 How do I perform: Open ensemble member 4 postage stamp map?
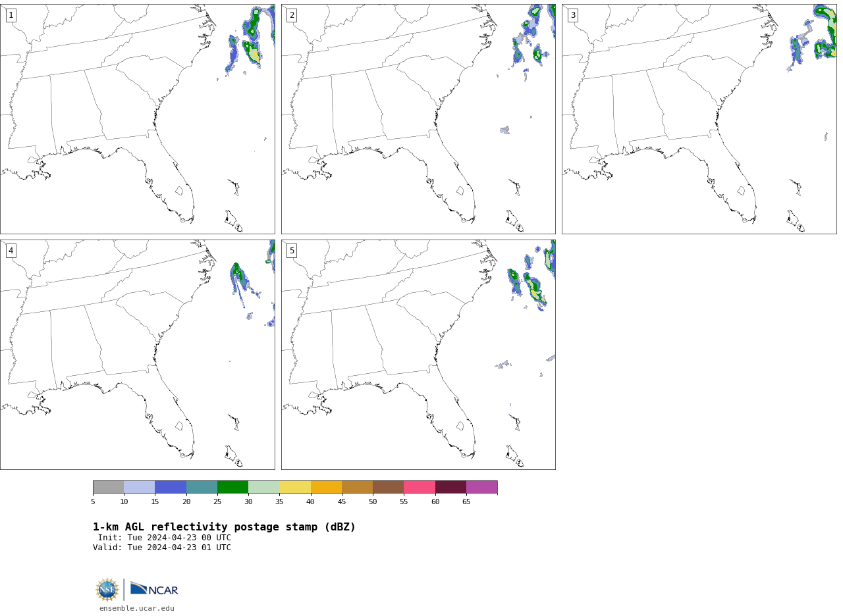(138, 355)
